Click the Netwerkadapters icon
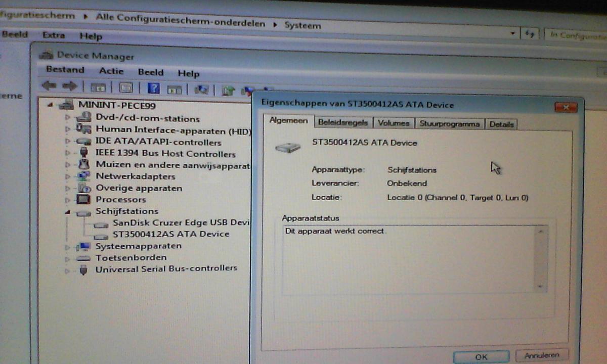Image resolution: width=607 pixels, height=364 pixels. click(x=83, y=176)
